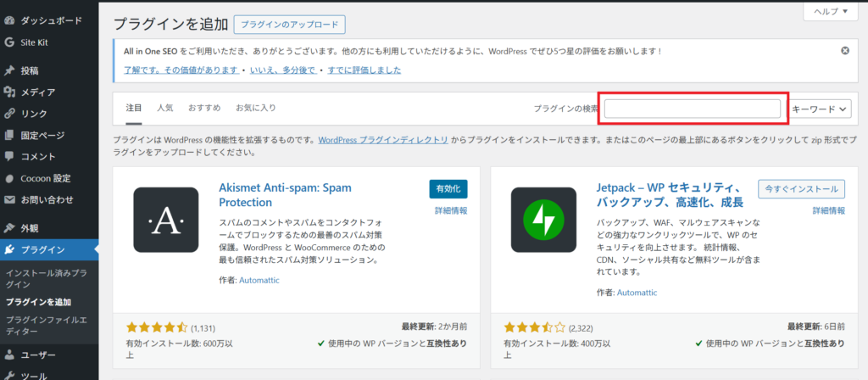This screenshot has width=868, height=380.
Task: Focus the プラグインの検索 input field
Action: 693,109
